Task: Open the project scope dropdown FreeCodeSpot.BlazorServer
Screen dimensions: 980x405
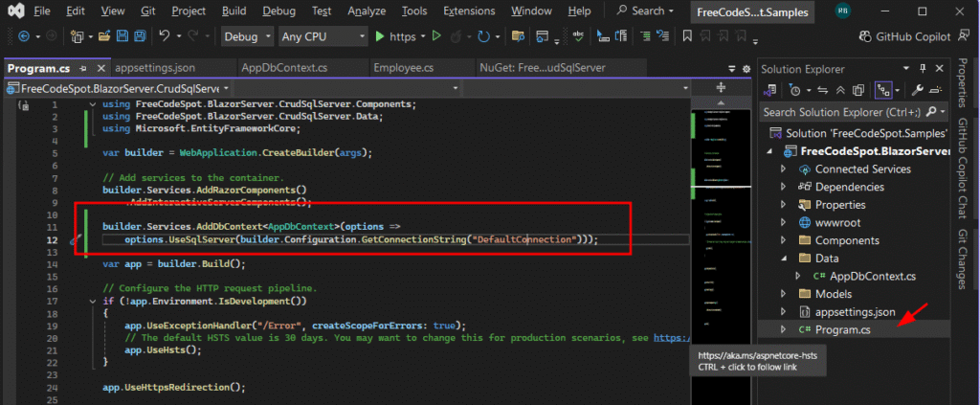Action: [x=118, y=88]
